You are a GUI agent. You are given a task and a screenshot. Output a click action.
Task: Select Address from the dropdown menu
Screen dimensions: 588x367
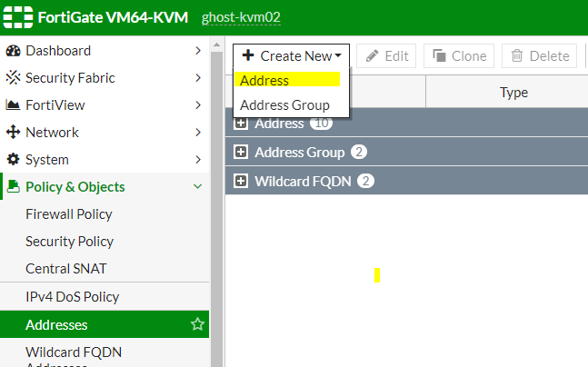click(264, 81)
